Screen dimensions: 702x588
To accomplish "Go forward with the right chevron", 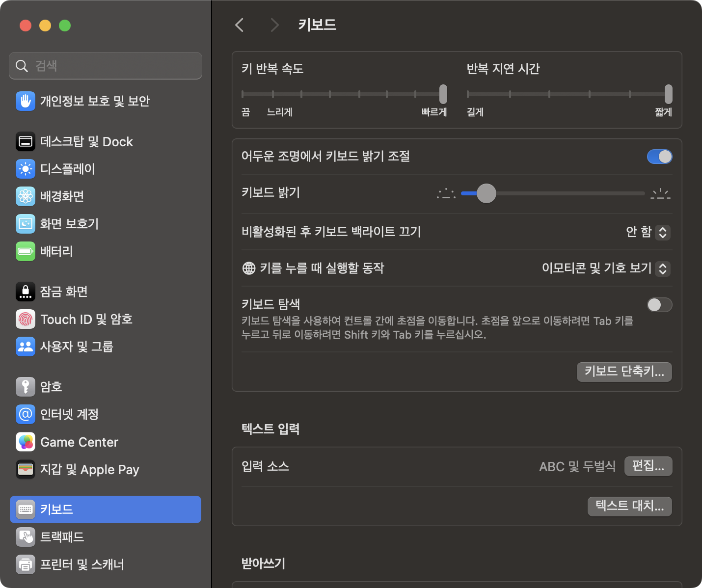I will pos(275,25).
